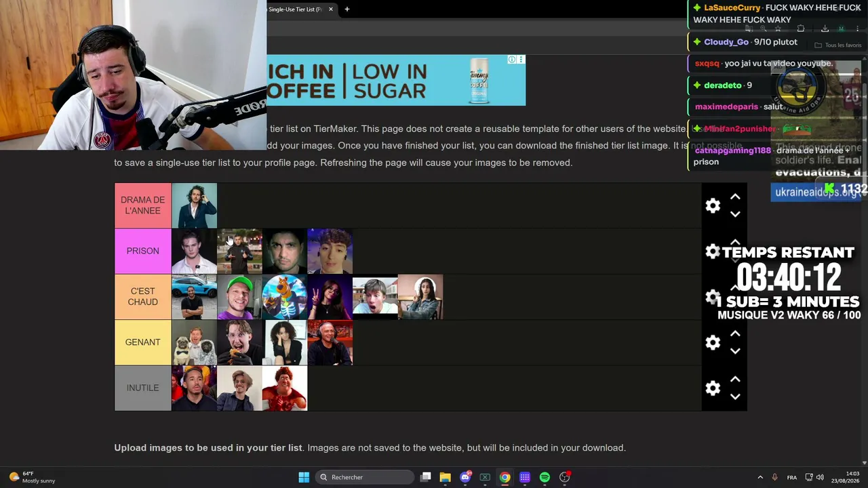Select dark-jacket standing man image in PRISON row

pyautogui.click(x=239, y=251)
